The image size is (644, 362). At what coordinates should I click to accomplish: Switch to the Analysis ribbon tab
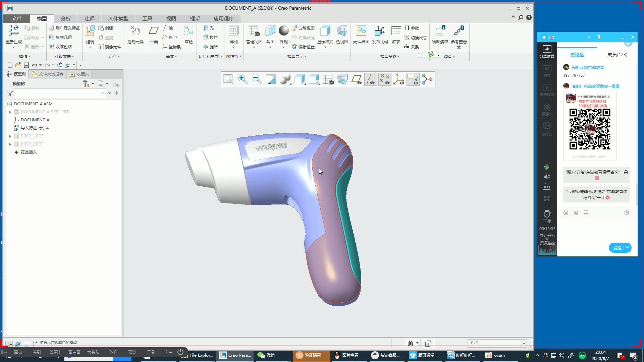(x=65, y=18)
